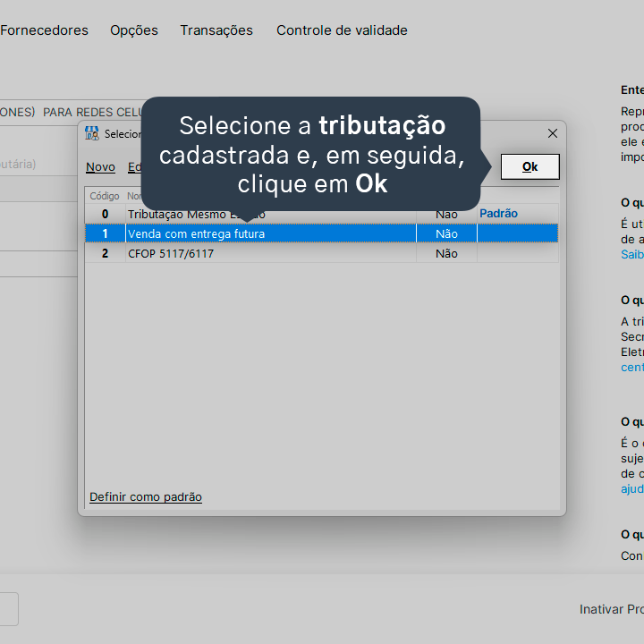The height and width of the screenshot is (644, 644).
Task: Click the Ok button in the dialog
Action: pyautogui.click(x=530, y=166)
